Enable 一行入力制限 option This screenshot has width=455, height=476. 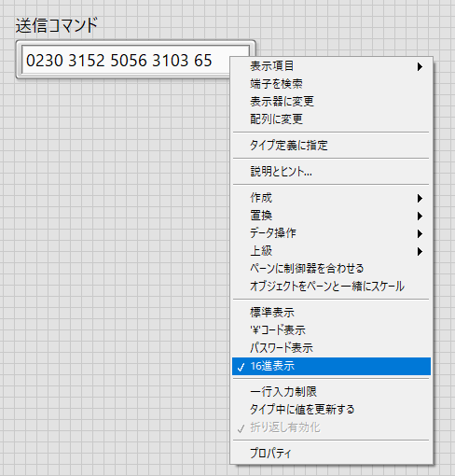[x=331, y=391]
